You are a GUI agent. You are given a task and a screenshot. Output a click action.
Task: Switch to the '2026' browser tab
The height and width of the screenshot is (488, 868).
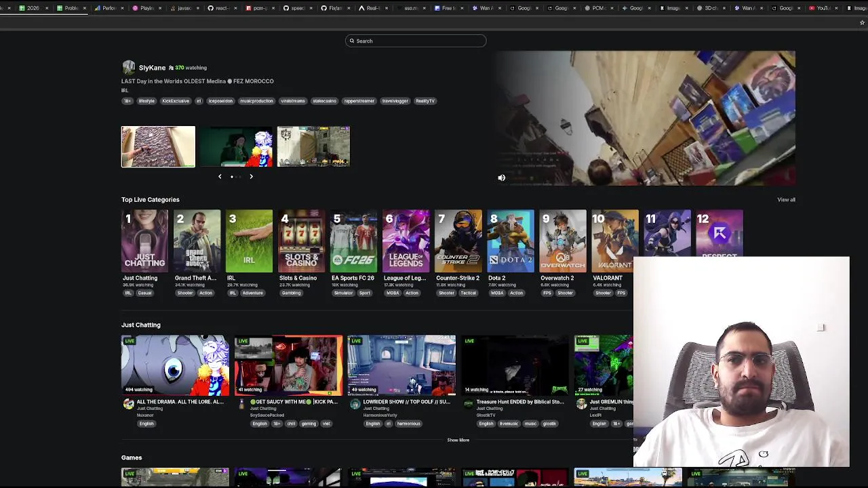pyautogui.click(x=32, y=8)
